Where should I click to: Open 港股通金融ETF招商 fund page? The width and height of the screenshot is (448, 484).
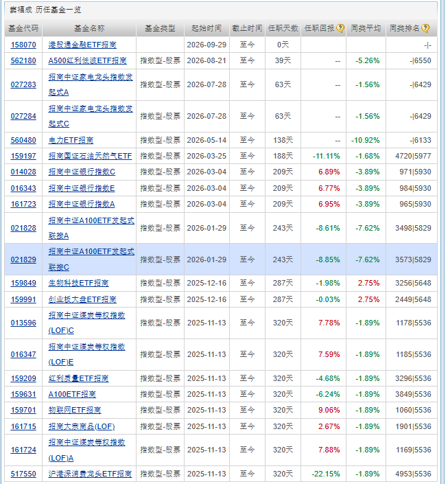tap(82, 45)
